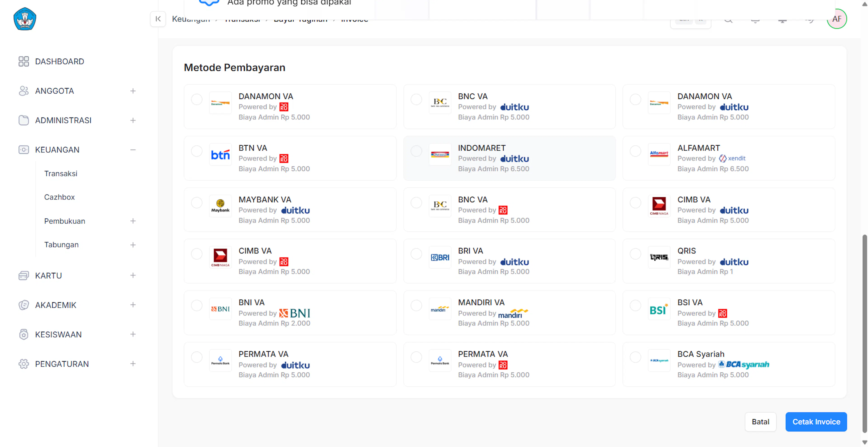The image size is (868, 447).
Task: Click the school crest logo
Action: pyautogui.click(x=25, y=19)
